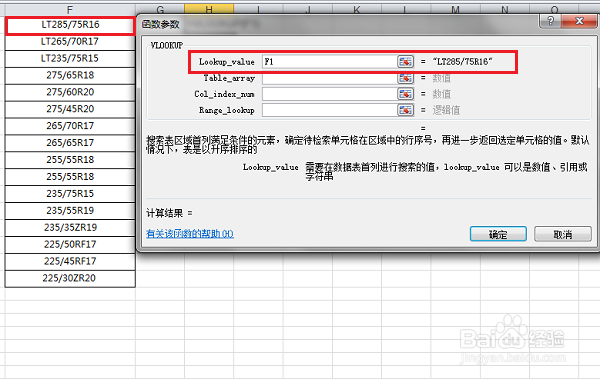Select cell containing LT235/75R15
600x379 pixels.
coord(70,59)
